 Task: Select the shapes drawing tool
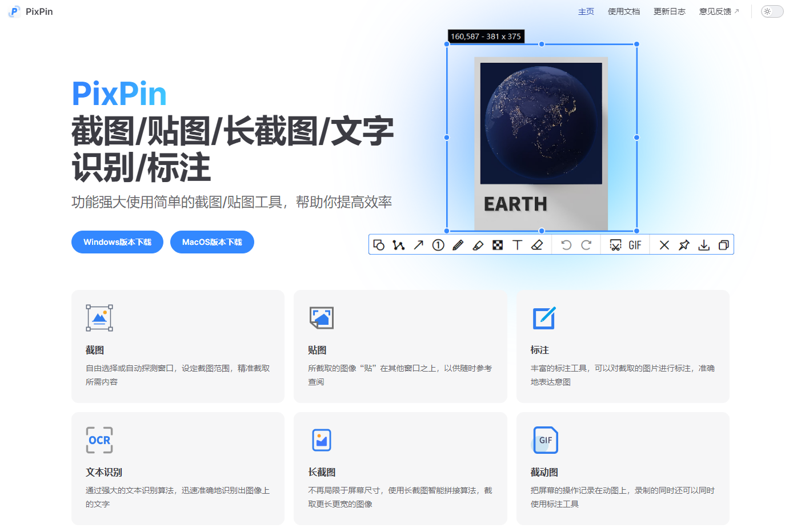[379, 245]
